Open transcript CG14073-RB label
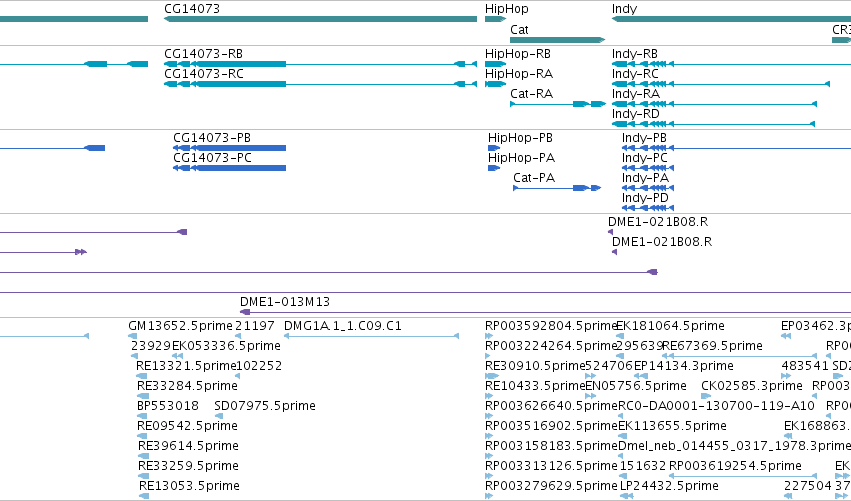Viewport: 851px width, 501px height. [204, 54]
